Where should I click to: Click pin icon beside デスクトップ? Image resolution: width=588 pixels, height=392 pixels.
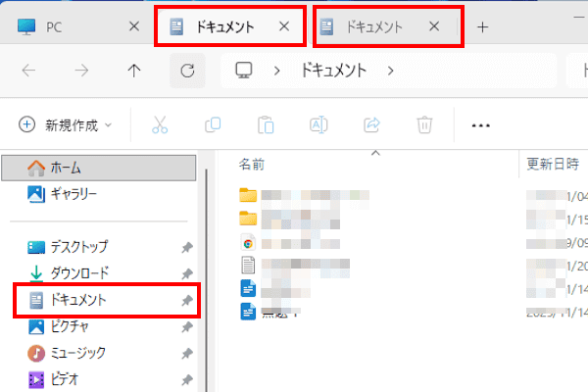pos(187,247)
